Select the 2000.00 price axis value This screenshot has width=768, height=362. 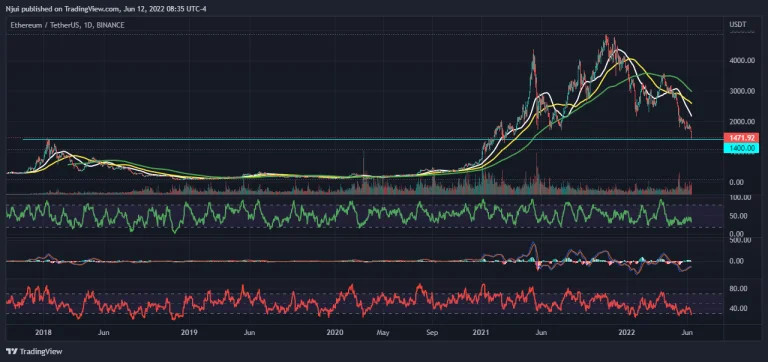pyautogui.click(x=741, y=121)
